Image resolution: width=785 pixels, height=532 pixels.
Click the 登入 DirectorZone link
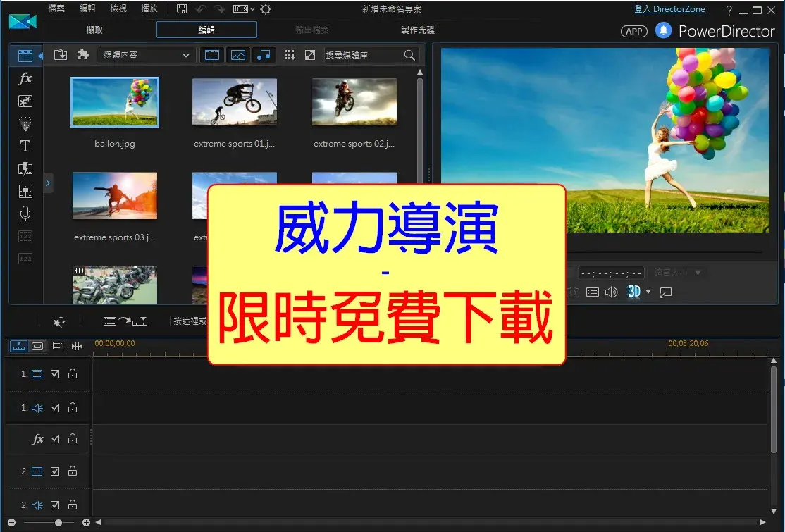point(669,9)
